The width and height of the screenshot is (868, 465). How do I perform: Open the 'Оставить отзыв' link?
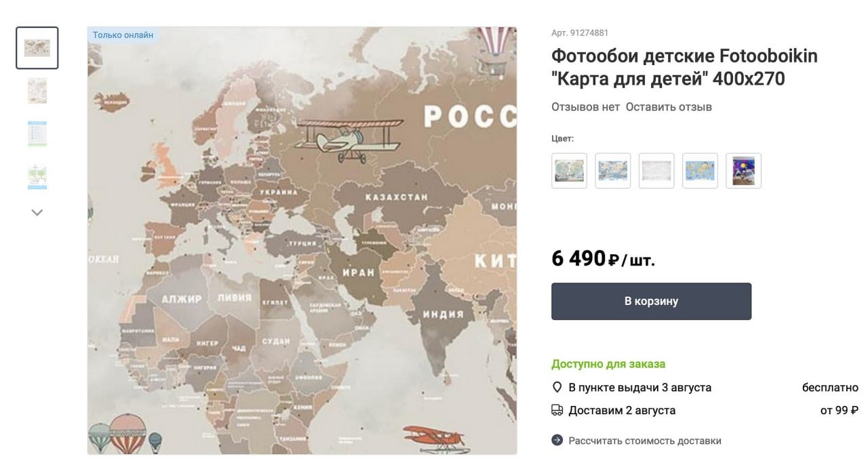[669, 107]
